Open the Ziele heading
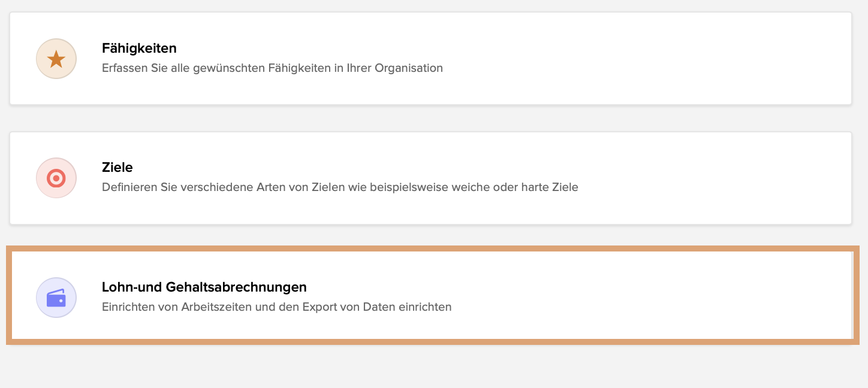 point(117,167)
